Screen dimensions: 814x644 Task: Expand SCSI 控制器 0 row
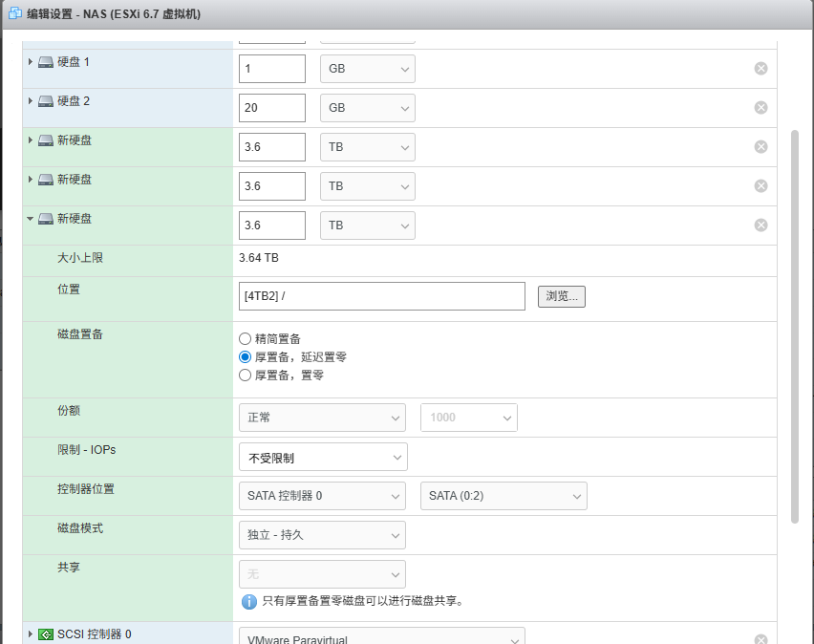(31, 634)
